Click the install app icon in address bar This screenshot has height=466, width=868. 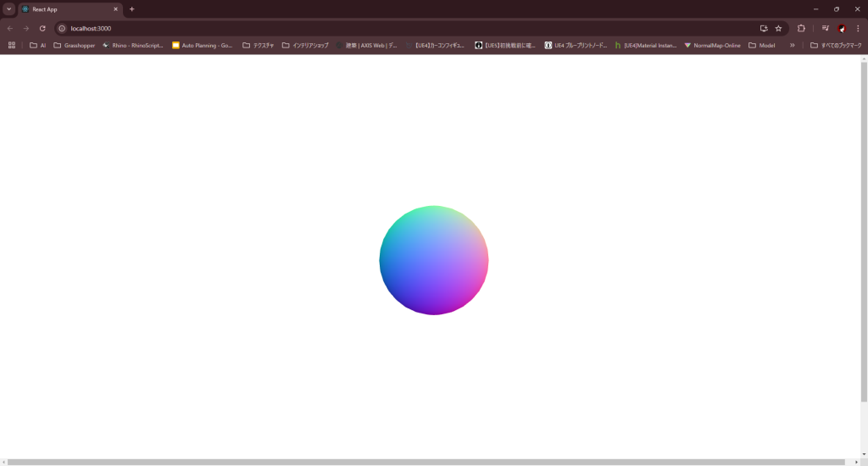pos(763,28)
